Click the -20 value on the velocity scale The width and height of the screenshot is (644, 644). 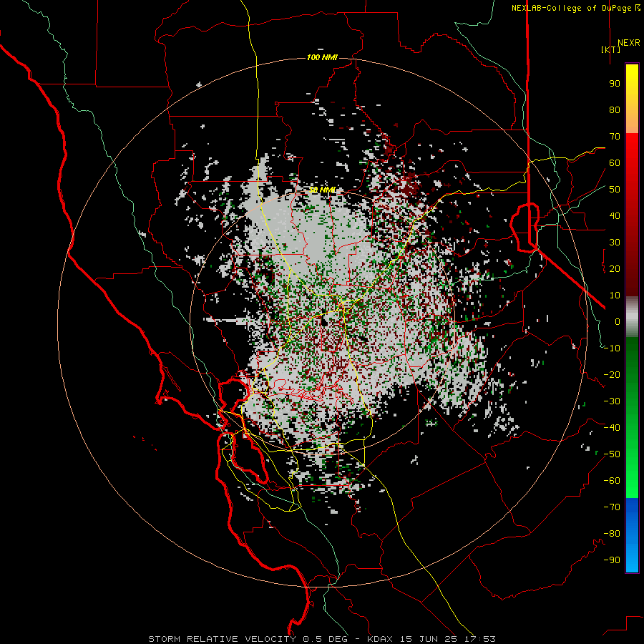coord(612,374)
